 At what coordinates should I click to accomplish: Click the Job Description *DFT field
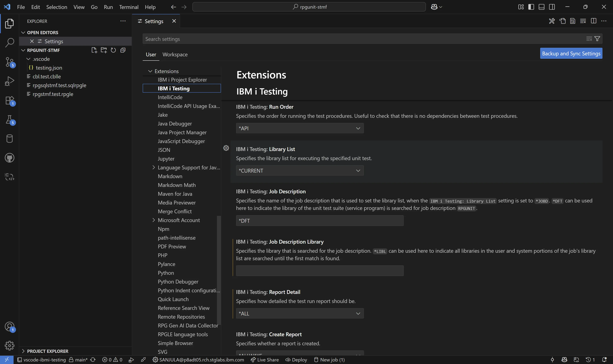coord(320,220)
